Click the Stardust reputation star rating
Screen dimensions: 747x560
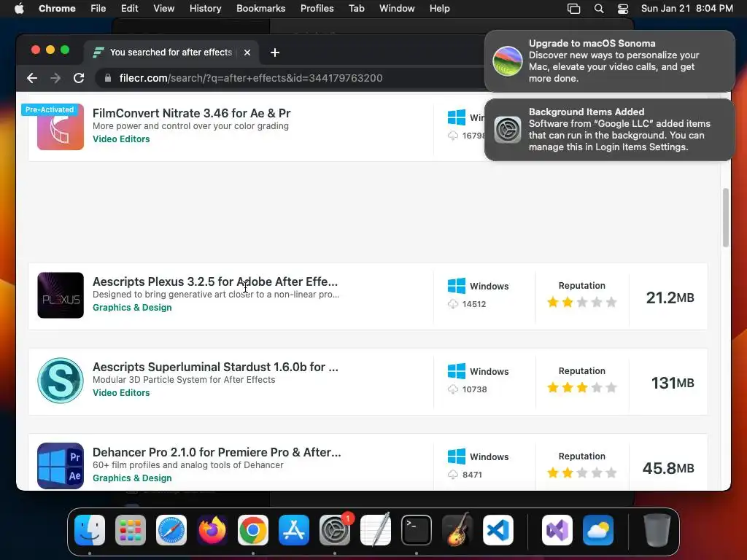[581, 388]
